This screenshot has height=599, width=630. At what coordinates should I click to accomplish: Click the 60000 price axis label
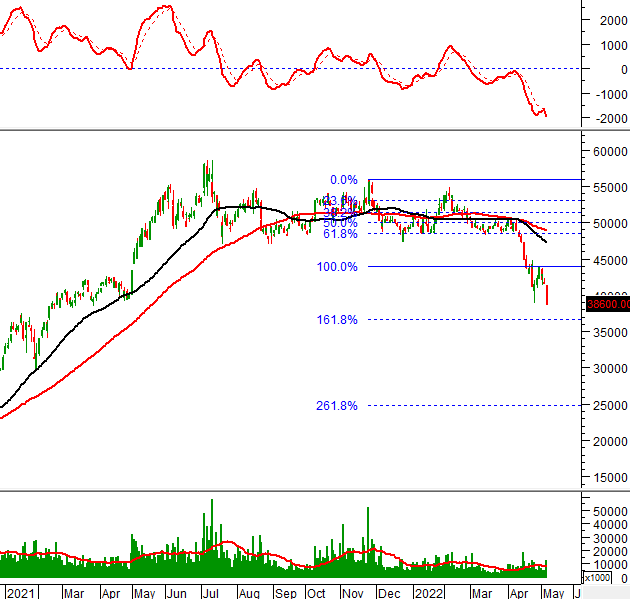tap(608, 152)
